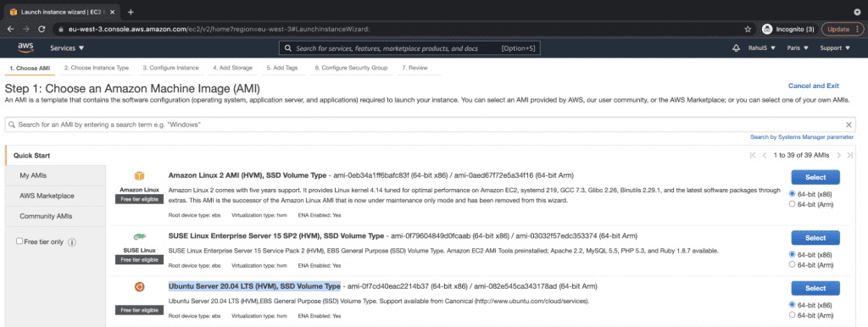This screenshot has width=868, height=327.
Task: Open the RahulS account dropdown
Action: coord(761,48)
